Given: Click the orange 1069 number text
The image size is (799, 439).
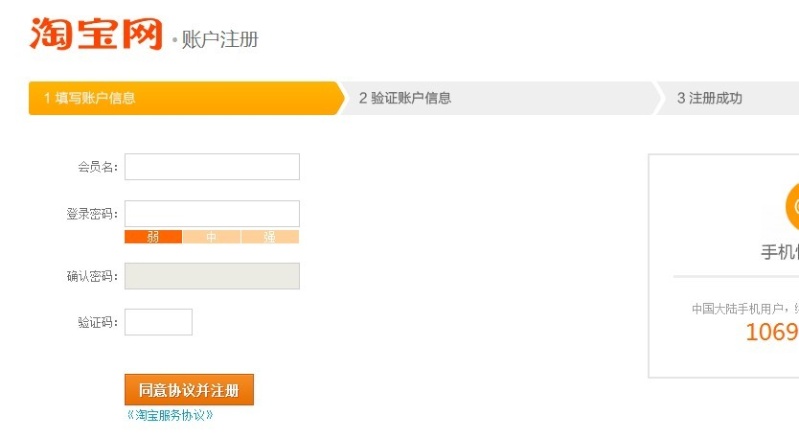Looking at the screenshot, I should (772, 332).
